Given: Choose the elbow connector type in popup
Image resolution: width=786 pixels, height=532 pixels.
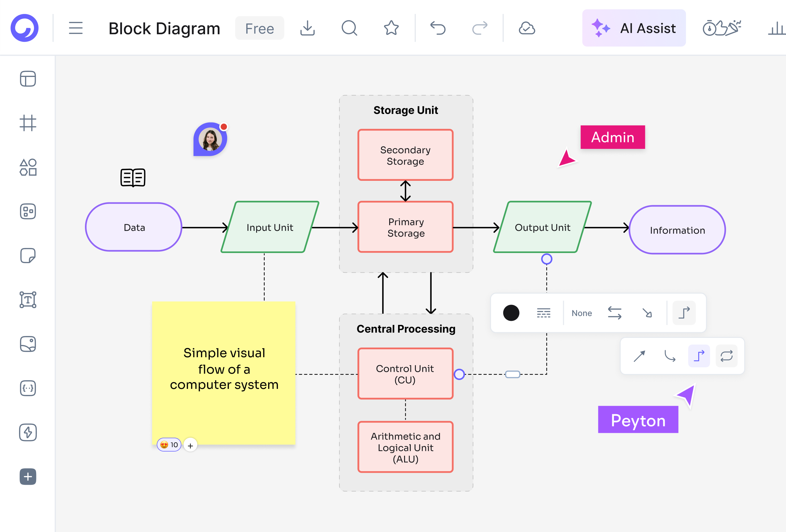Looking at the screenshot, I should [699, 356].
